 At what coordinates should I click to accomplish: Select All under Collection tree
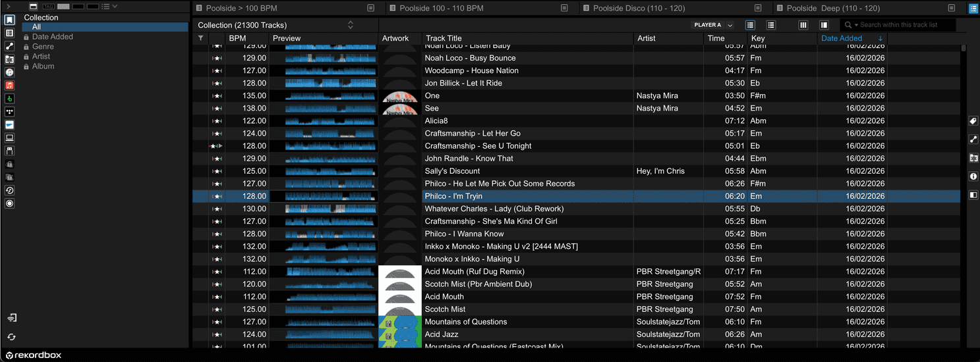pyautogui.click(x=105, y=27)
